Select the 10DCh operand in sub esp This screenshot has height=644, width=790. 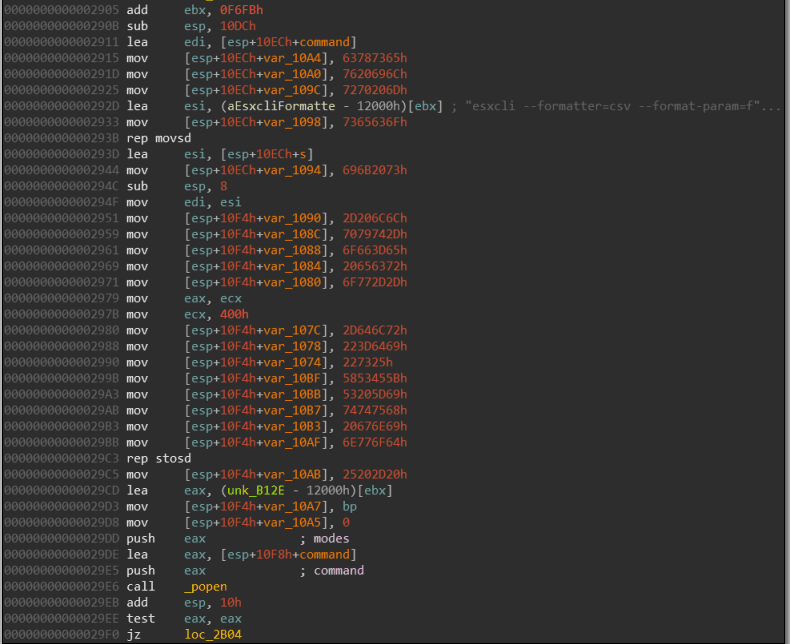pyautogui.click(x=238, y=26)
